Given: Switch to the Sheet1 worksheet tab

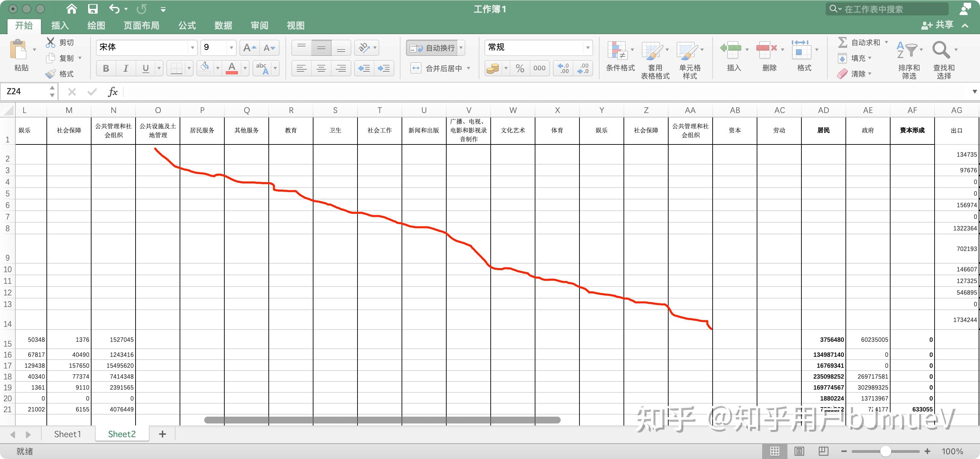Looking at the screenshot, I should coord(67,434).
